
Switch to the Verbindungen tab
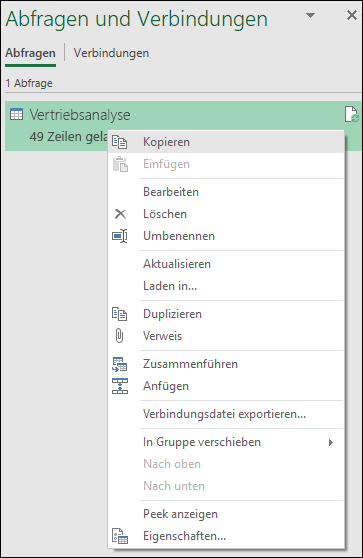tap(111, 53)
